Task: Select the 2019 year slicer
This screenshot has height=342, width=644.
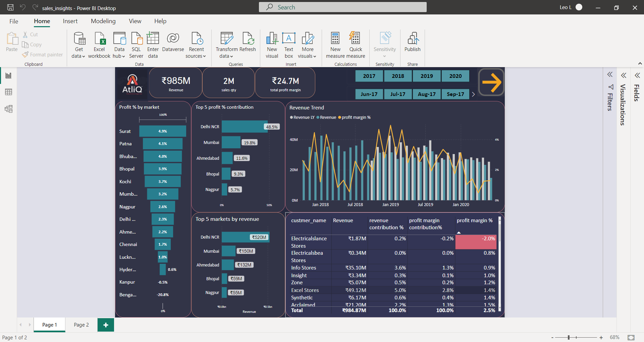Action: pyautogui.click(x=427, y=76)
